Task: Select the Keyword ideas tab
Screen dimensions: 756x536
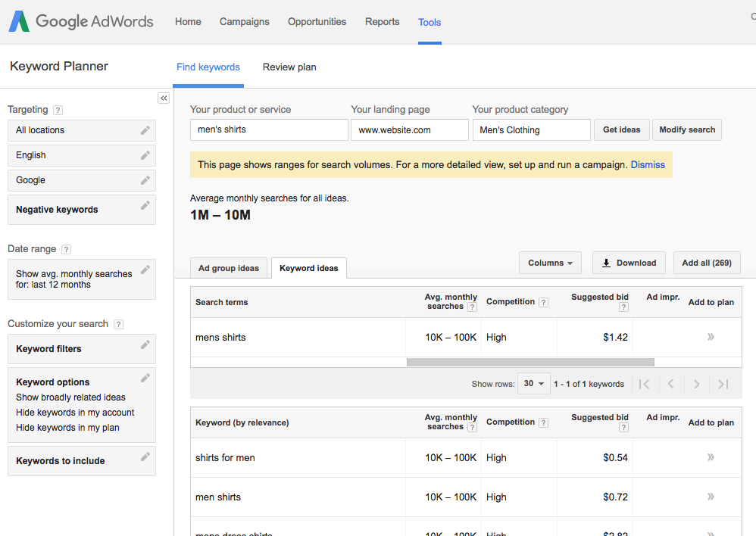Action: [x=309, y=268]
